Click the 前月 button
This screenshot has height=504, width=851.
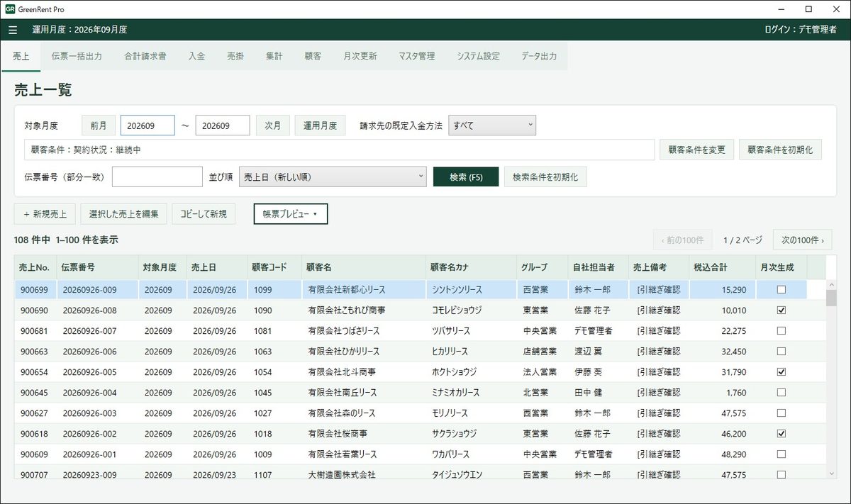coord(99,125)
